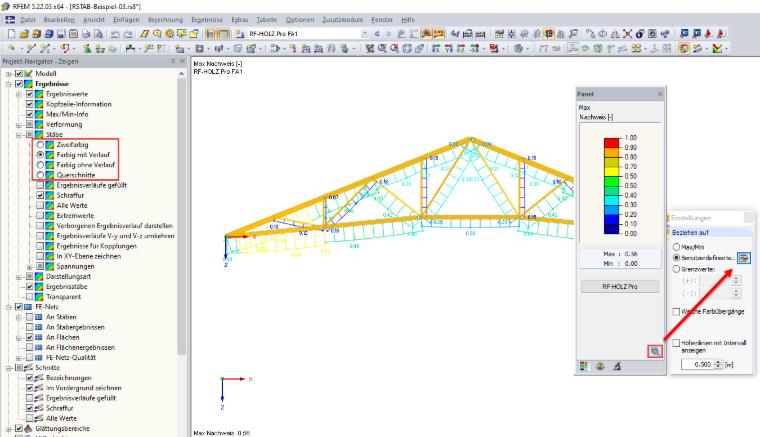The height and width of the screenshot is (437, 760).
Task: Open the RF-HOLZ Pro FA1 load case dropdown
Action: click(364, 34)
